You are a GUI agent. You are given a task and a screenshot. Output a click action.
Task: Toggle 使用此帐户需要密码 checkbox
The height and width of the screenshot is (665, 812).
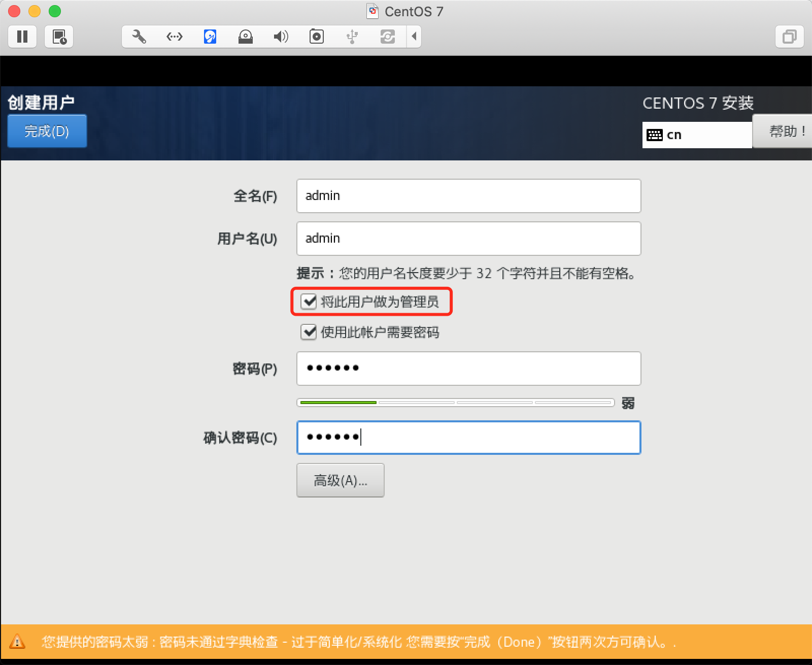309,332
